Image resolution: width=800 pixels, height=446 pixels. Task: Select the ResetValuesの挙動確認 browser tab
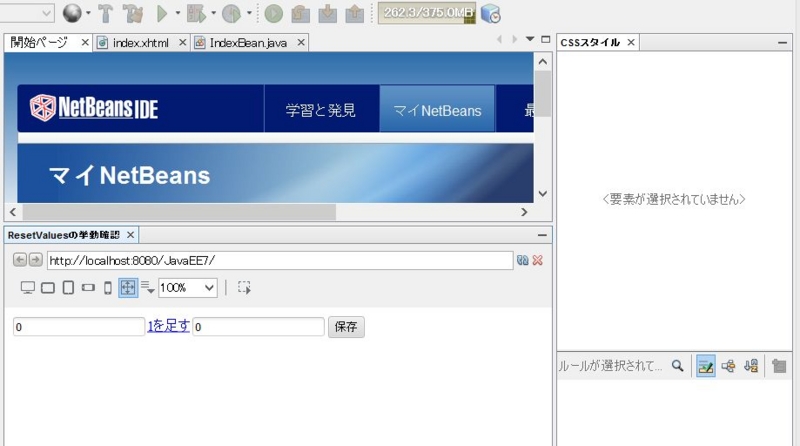click(63, 235)
